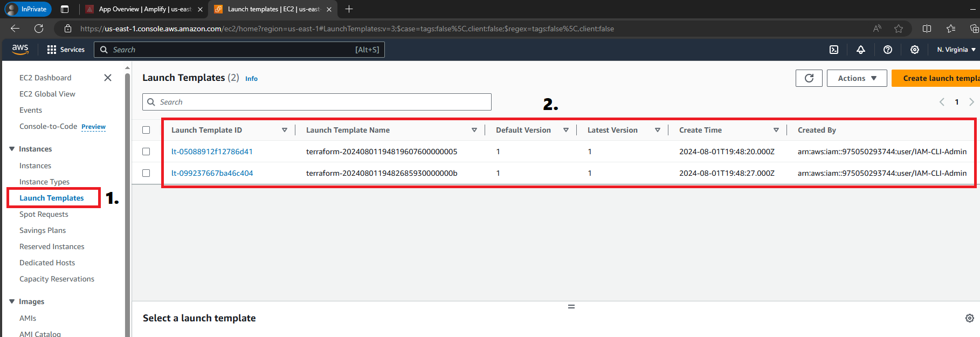Add page to favorites star
Screen dimensions: 980x337
(x=898, y=29)
